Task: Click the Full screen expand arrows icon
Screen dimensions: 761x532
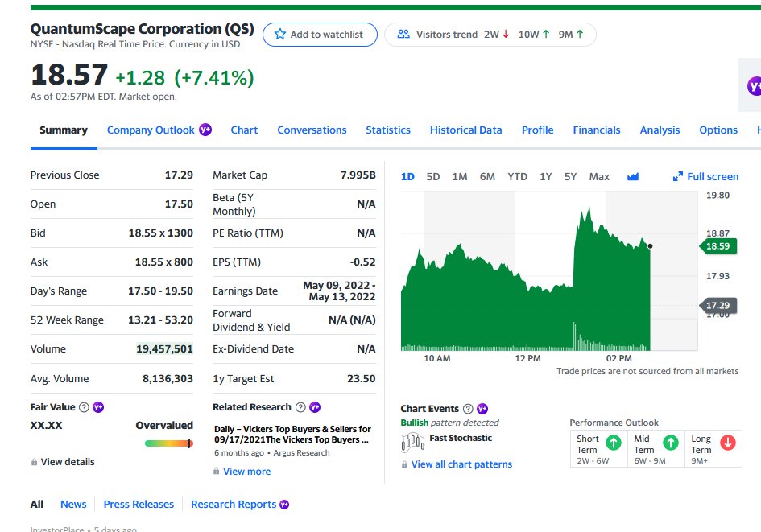Action: coord(678,176)
